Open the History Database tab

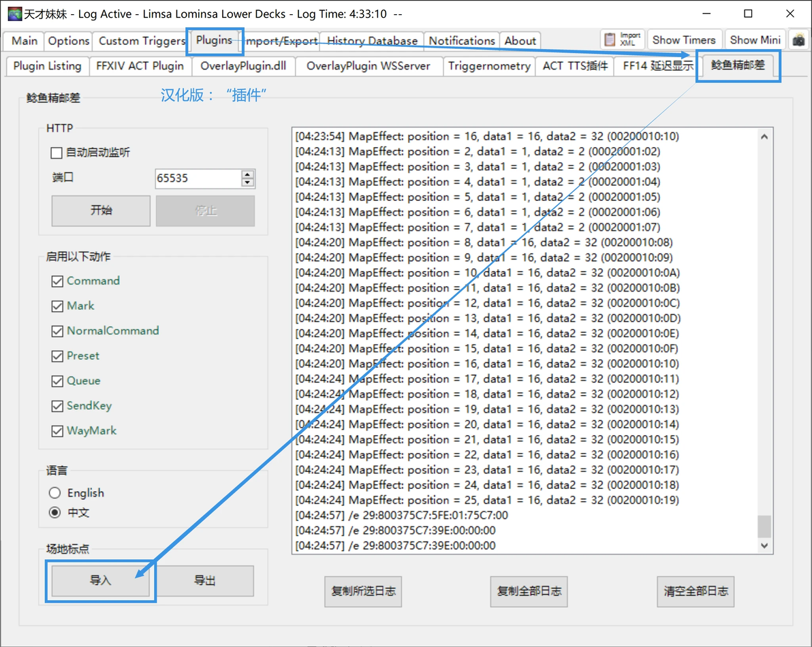pos(372,40)
